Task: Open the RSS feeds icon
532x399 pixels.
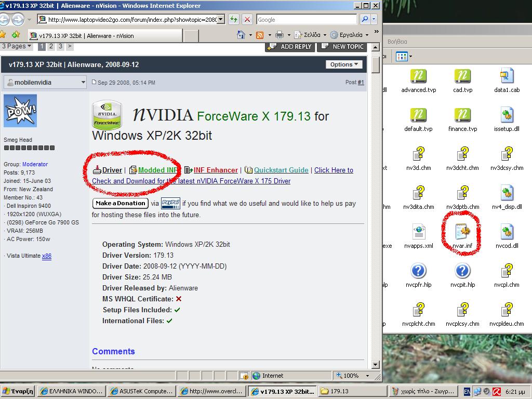Action: click(x=260, y=35)
